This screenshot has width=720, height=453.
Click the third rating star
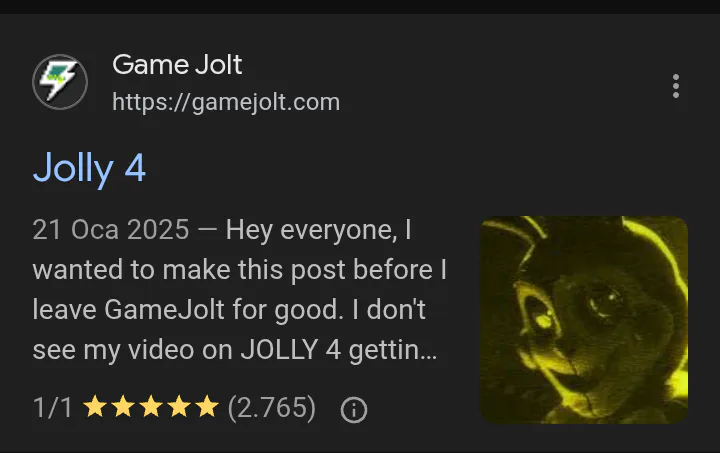pos(151,407)
